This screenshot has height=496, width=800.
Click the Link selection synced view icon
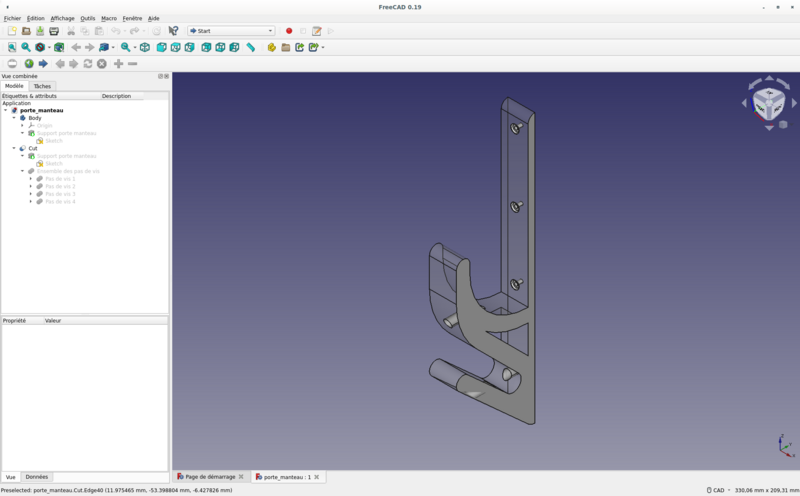[x=104, y=47]
